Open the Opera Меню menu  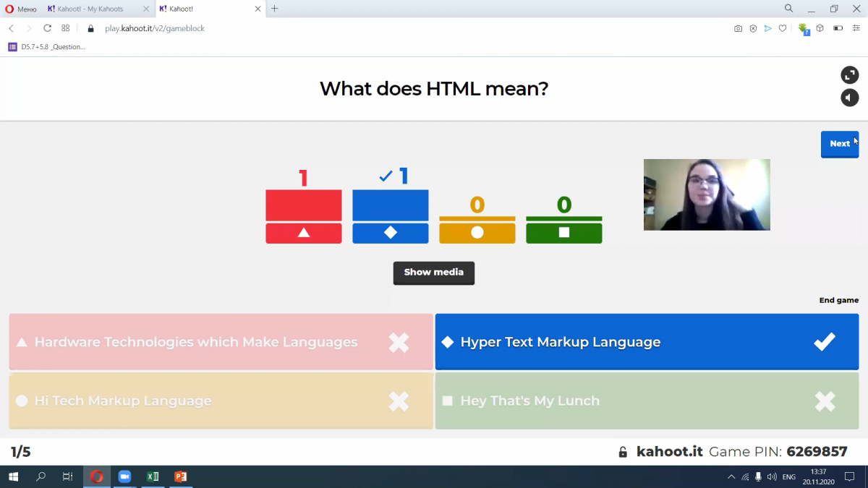point(21,9)
